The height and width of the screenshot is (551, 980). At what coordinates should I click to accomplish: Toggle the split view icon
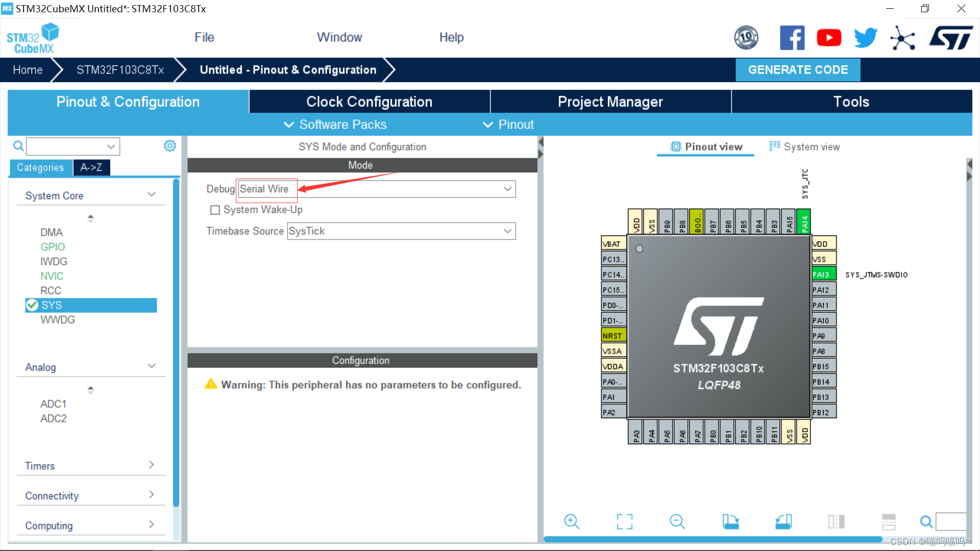coord(836,521)
